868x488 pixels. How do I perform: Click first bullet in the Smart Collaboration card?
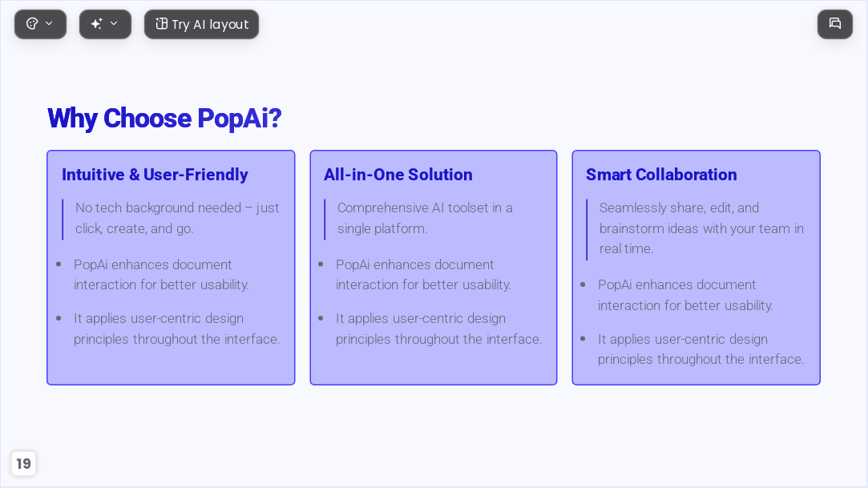click(685, 295)
